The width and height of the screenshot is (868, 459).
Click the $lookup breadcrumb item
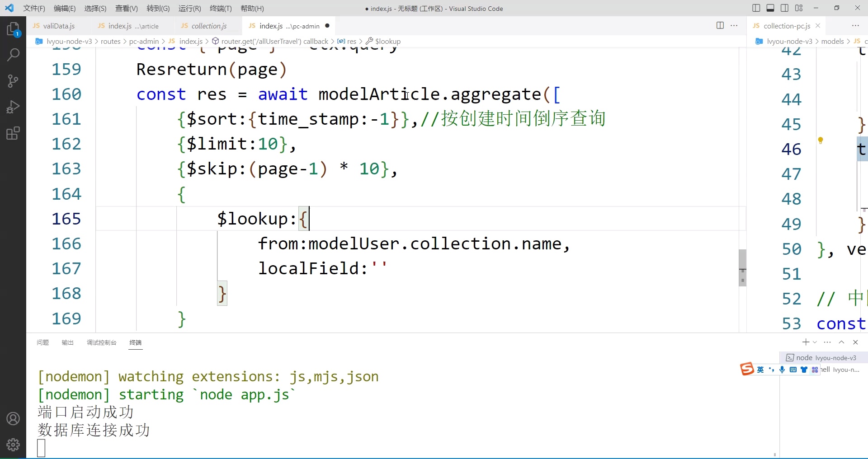point(387,41)
